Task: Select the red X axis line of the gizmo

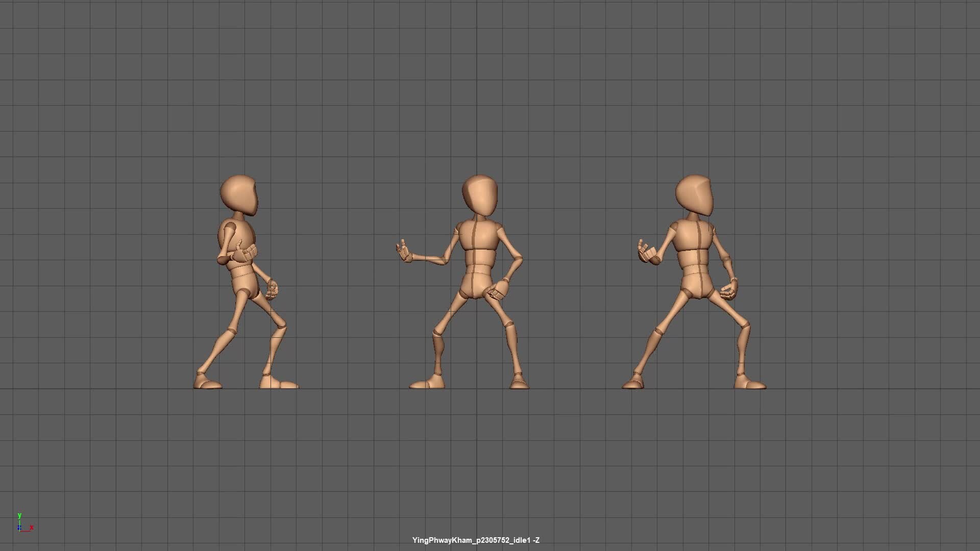Action: [x=26, y=531]
